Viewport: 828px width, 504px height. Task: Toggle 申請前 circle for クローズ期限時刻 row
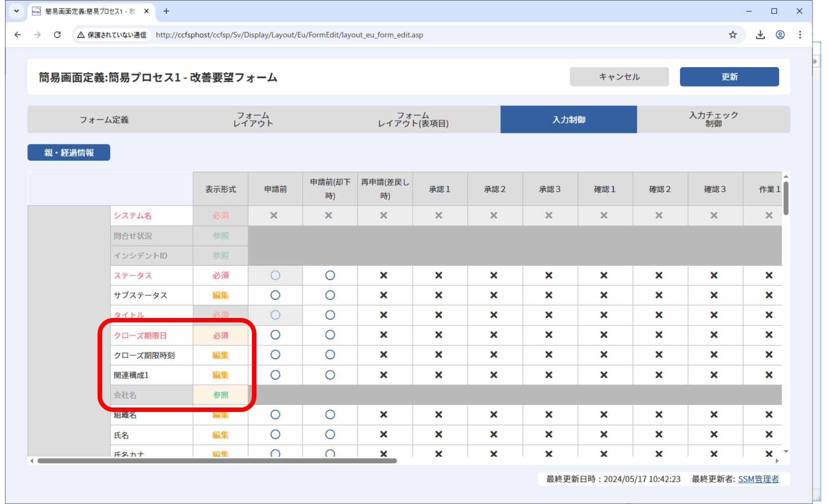pyautogui.click(x=275, y=355)
